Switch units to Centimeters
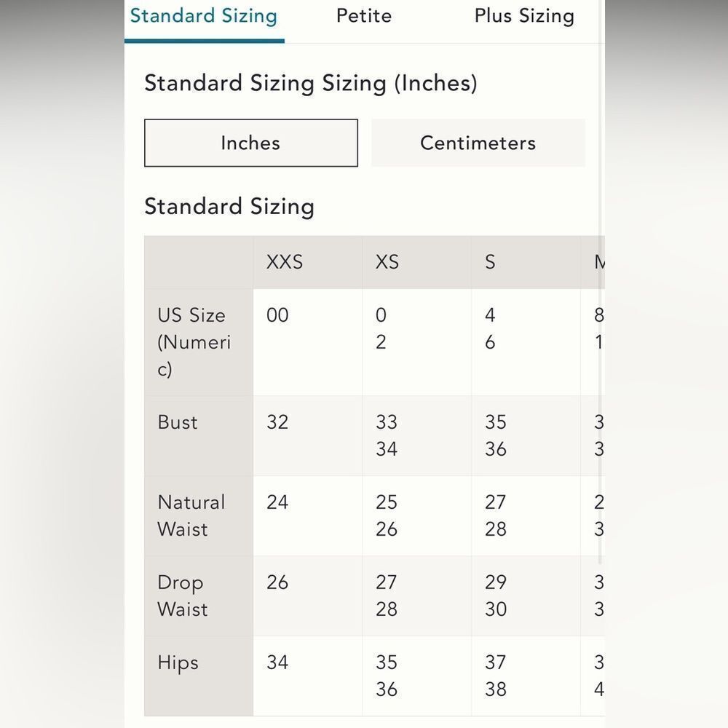Viewport: 728px width, 728px height. click(x=478, y=143)
